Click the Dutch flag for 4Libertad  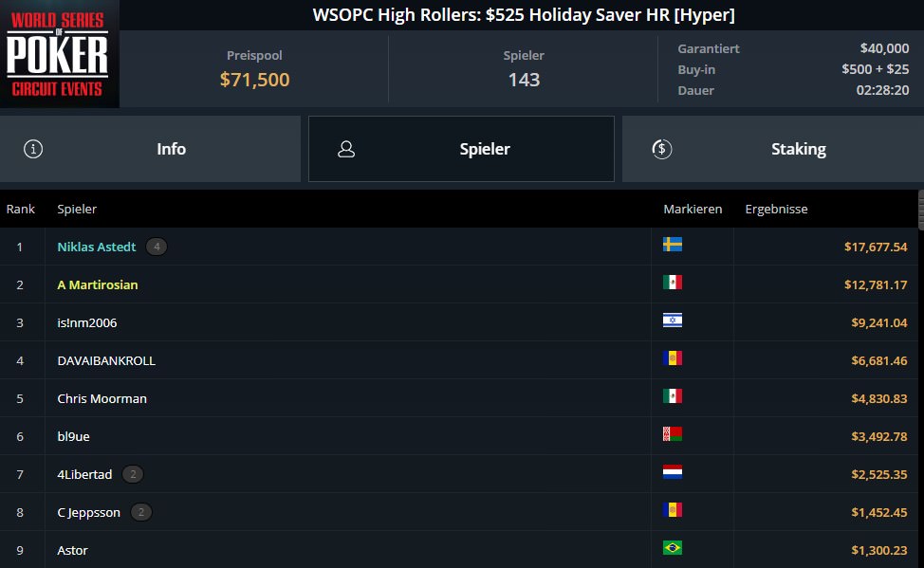click(673, 472)
